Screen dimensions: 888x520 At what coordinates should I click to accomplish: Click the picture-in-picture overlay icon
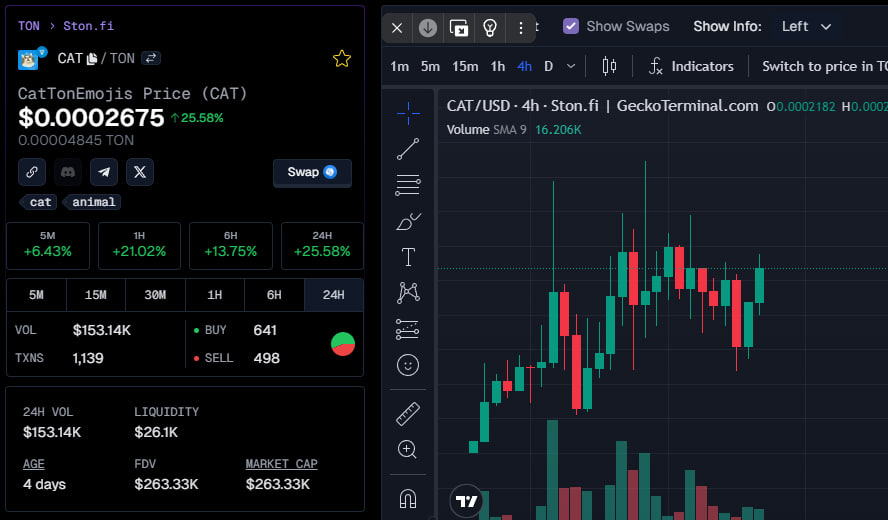459,28
